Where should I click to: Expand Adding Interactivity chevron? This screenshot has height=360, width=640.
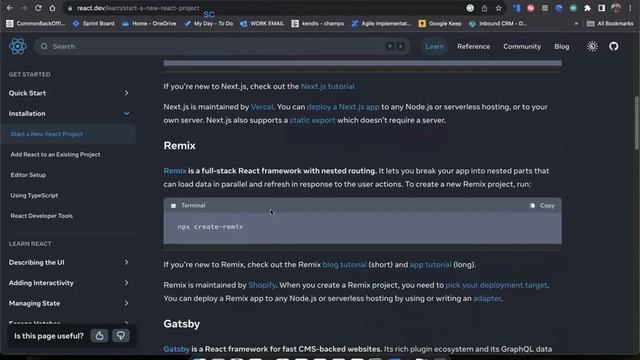click(x=126, y=283)
